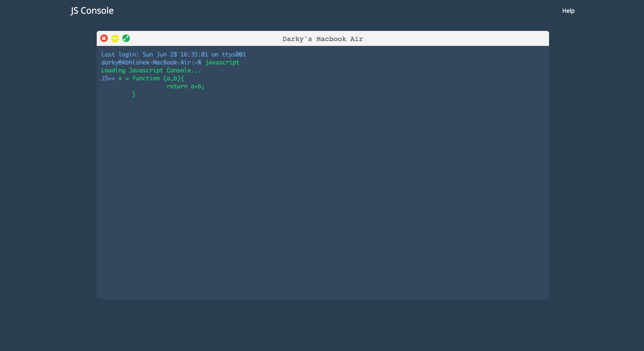Click the red close icon on terminal
The width and height of the screenshot is (644, 351).
click(104, 38)
